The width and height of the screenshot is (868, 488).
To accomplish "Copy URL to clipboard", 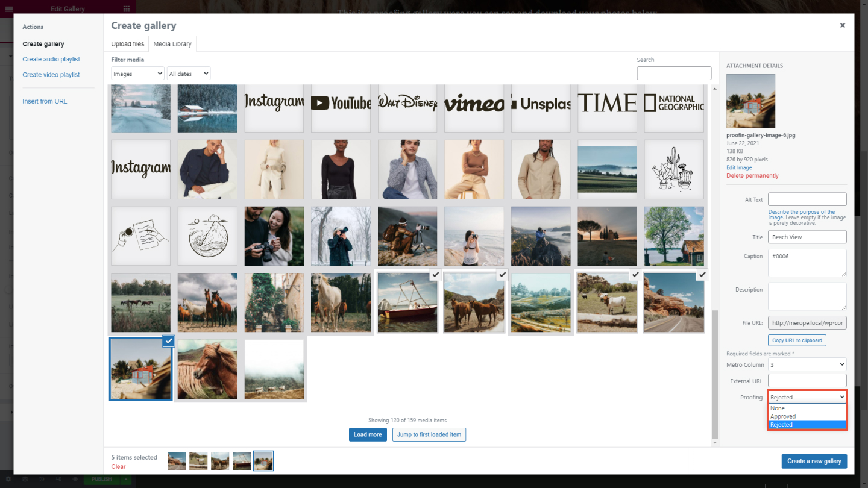I will coord(797,340).
